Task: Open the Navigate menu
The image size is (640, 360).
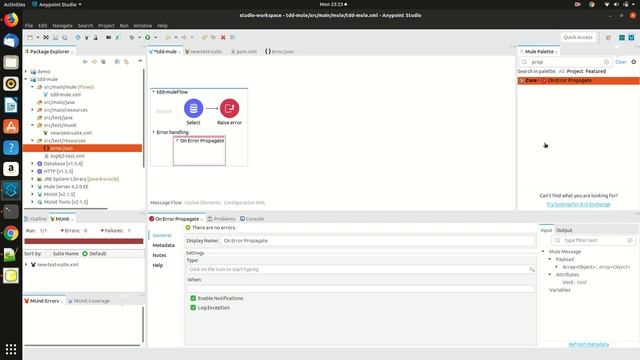Action: (62, 25)
